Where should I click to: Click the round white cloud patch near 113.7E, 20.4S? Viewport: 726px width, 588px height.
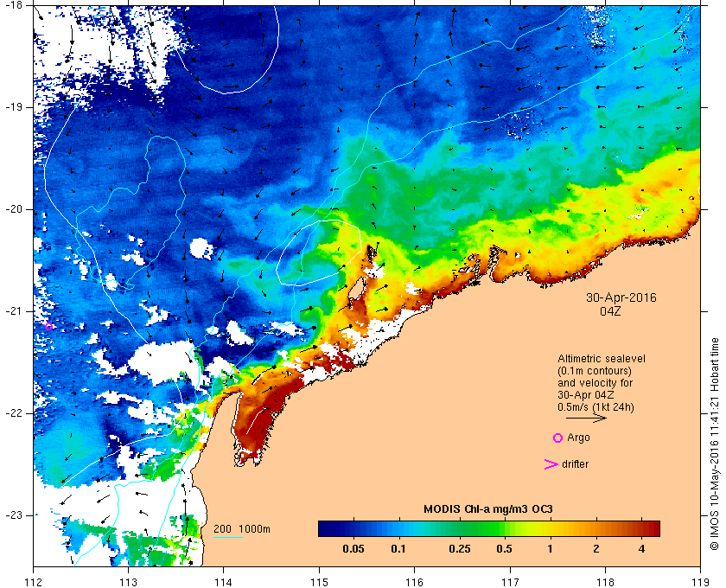click(201, 248)
